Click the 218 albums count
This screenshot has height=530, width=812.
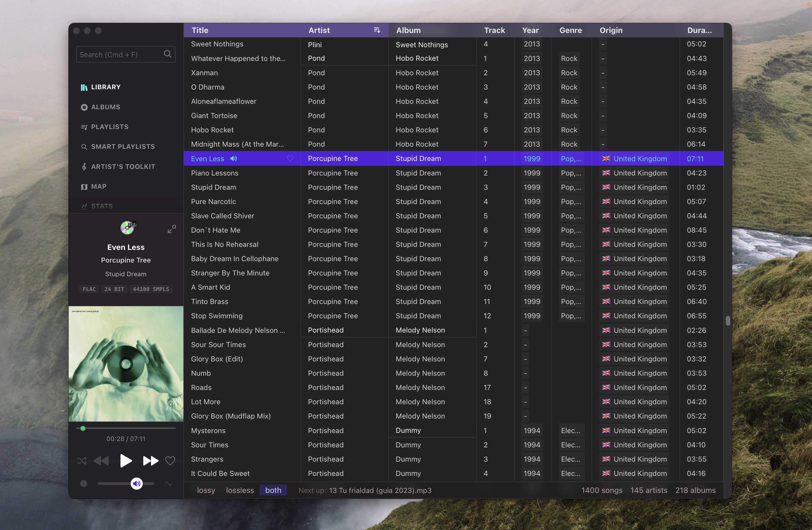pos(695,490)
